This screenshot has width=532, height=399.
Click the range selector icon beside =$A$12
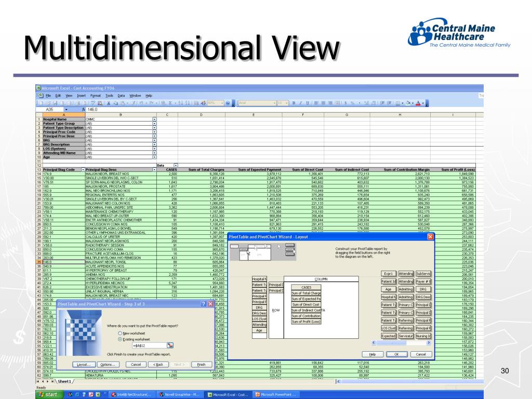click(170, 345)
